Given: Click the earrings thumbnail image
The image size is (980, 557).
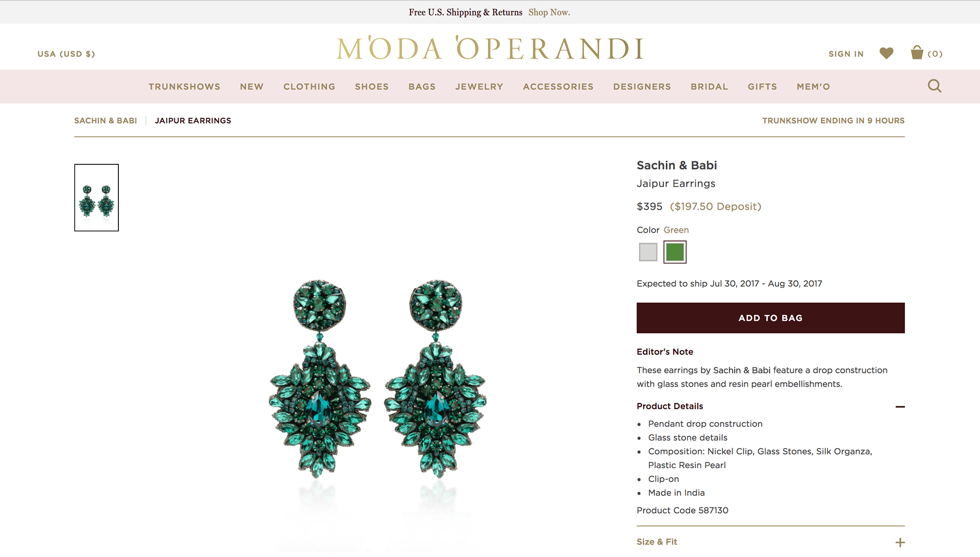Looking at the screenshot, I should coord(96,198).
